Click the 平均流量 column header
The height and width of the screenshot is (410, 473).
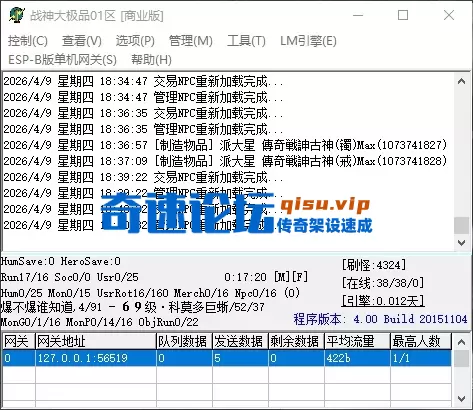(x=357, y=341)
